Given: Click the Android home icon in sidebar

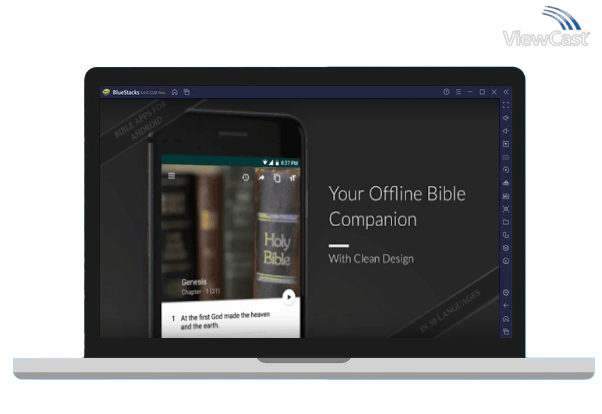Looking at the screenshot, I should [506, 319].
